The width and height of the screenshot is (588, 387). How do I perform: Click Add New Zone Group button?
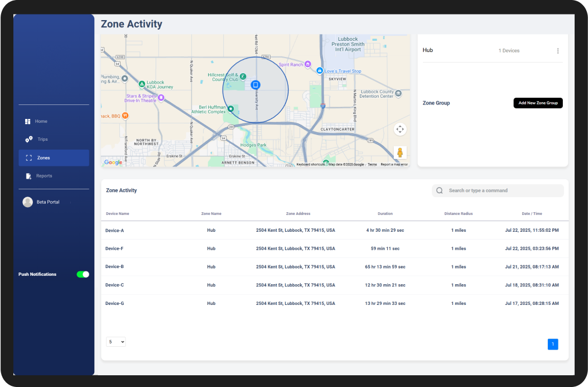coord(538,103)
